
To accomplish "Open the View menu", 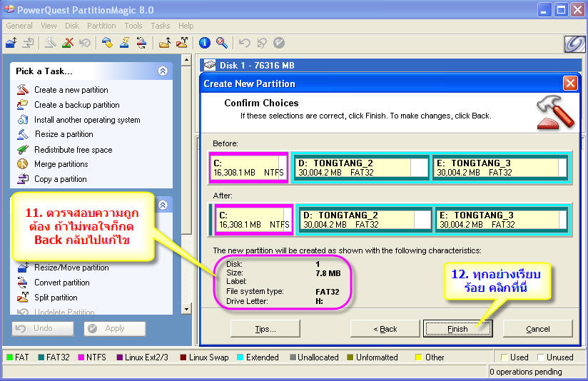I will coord(49,26).
